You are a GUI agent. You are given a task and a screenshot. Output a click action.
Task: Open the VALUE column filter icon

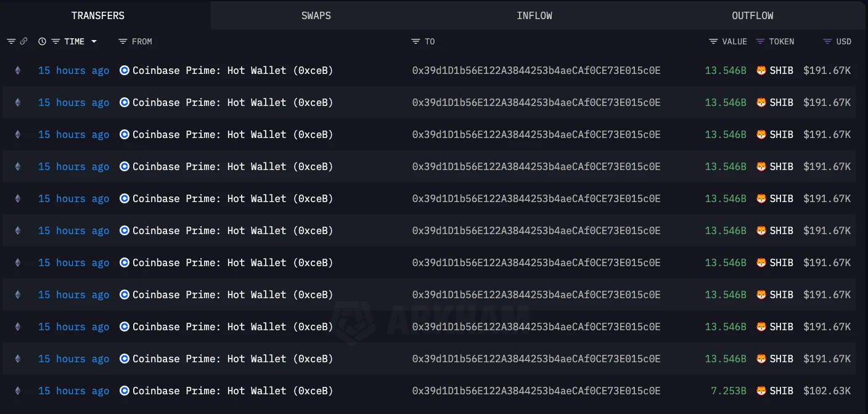tap(713, 41)
